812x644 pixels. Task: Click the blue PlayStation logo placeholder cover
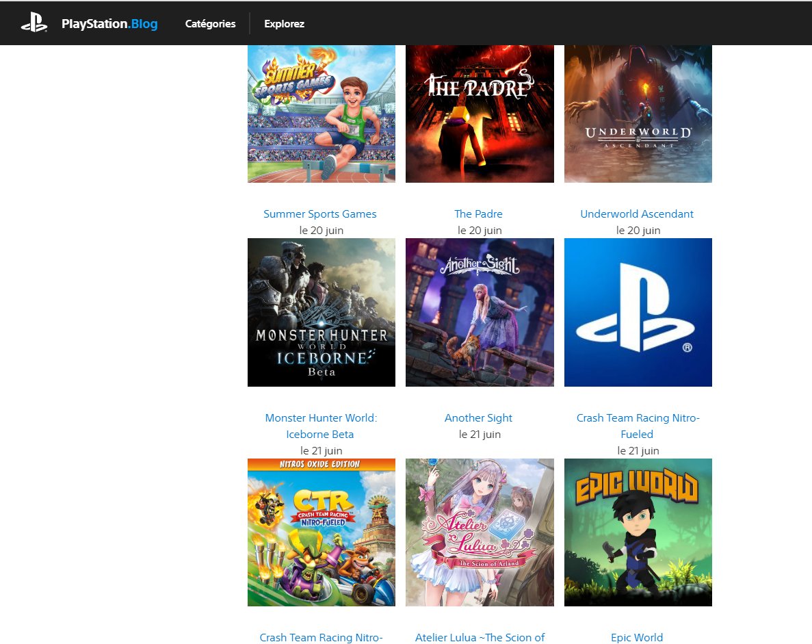pos(638,312)
